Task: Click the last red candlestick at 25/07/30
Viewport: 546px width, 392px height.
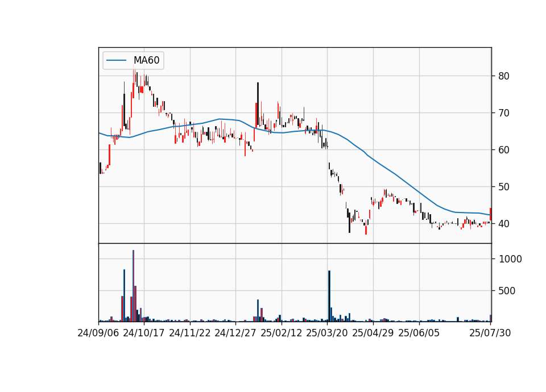Action: pyautogui.click(x=491, y=214)
